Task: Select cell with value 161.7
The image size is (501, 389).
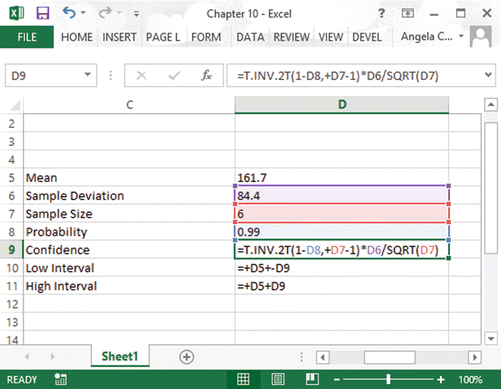Action: (342, 178)
